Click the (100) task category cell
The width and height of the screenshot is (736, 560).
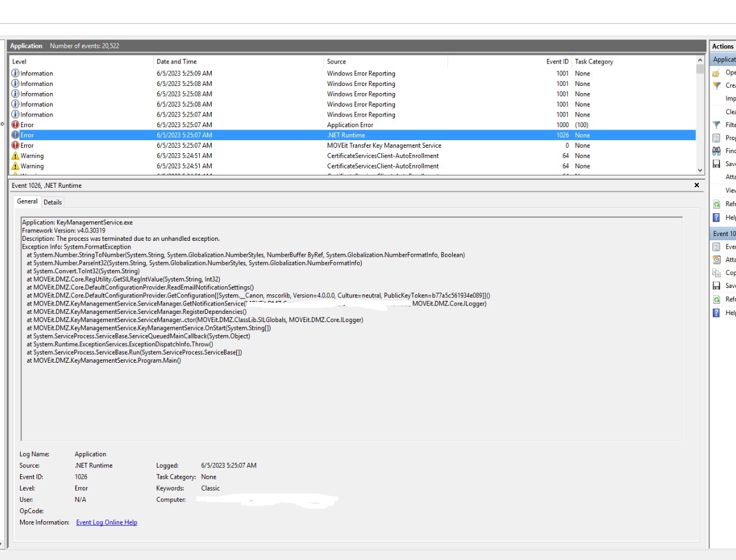(582, 125)
